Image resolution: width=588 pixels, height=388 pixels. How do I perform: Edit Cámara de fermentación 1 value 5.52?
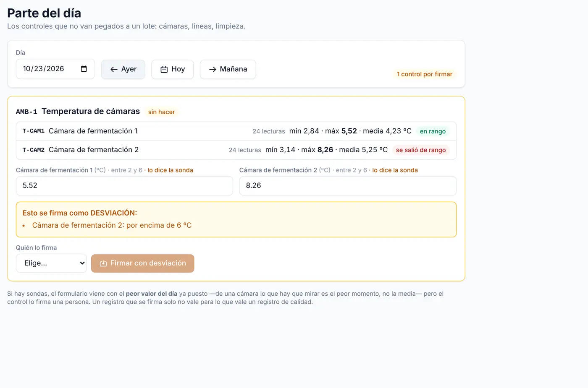[x=124, y=186]
